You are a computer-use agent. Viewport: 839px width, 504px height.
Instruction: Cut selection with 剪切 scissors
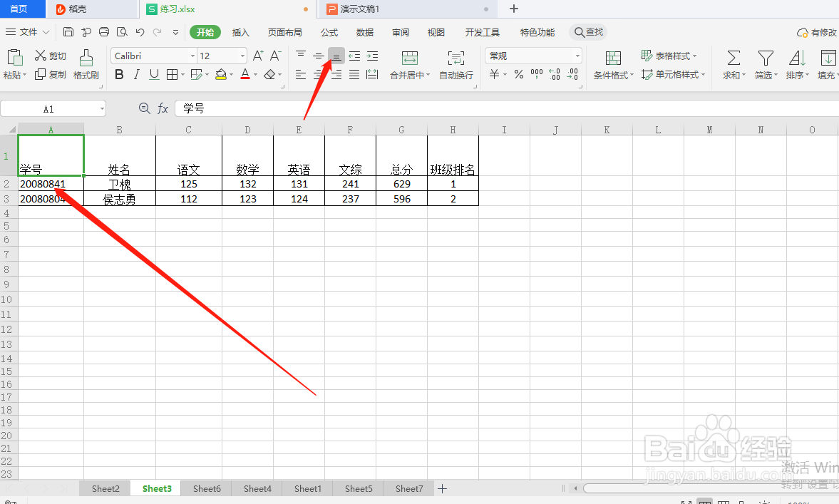51,56
